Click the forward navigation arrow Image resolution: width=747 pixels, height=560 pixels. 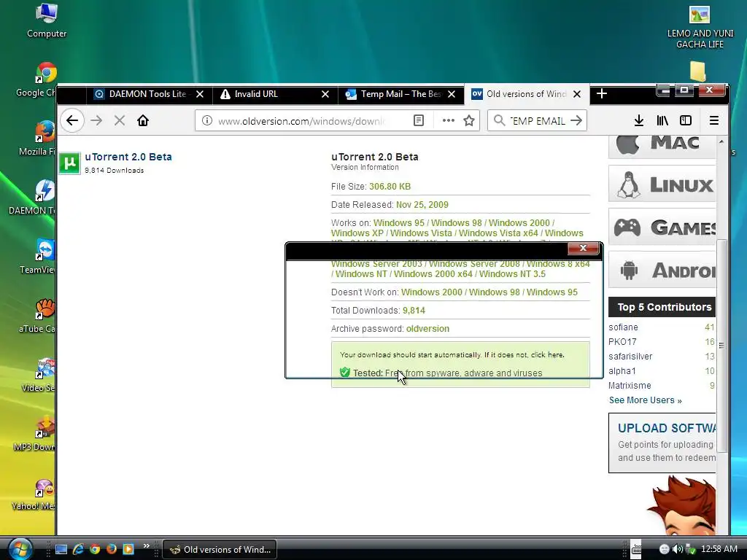tap(96, 120)
